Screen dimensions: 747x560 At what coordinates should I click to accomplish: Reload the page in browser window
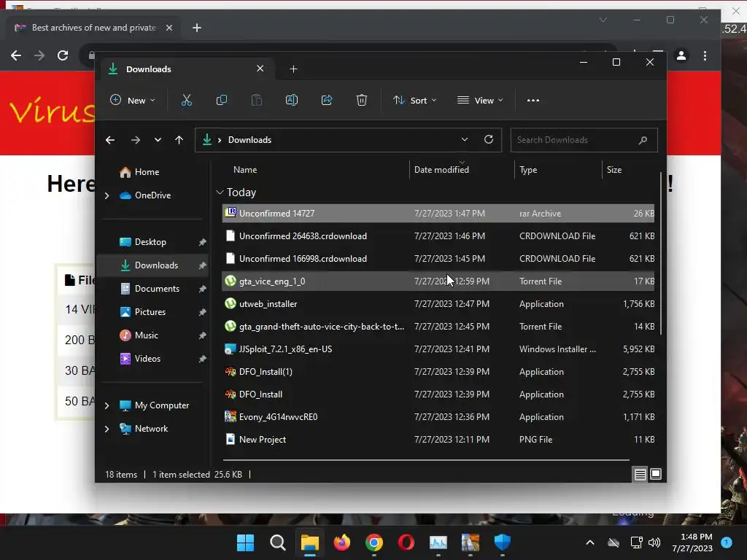pos(63,55)
